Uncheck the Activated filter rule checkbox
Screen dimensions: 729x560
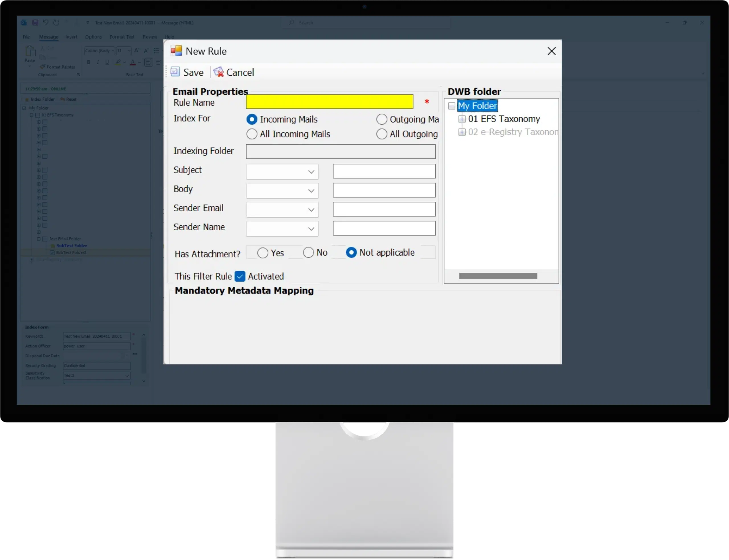(240, 276)
